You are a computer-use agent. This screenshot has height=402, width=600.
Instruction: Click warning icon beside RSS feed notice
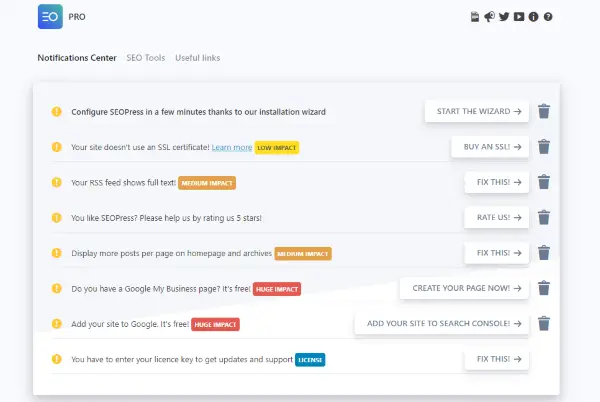[x=56, y=182]
